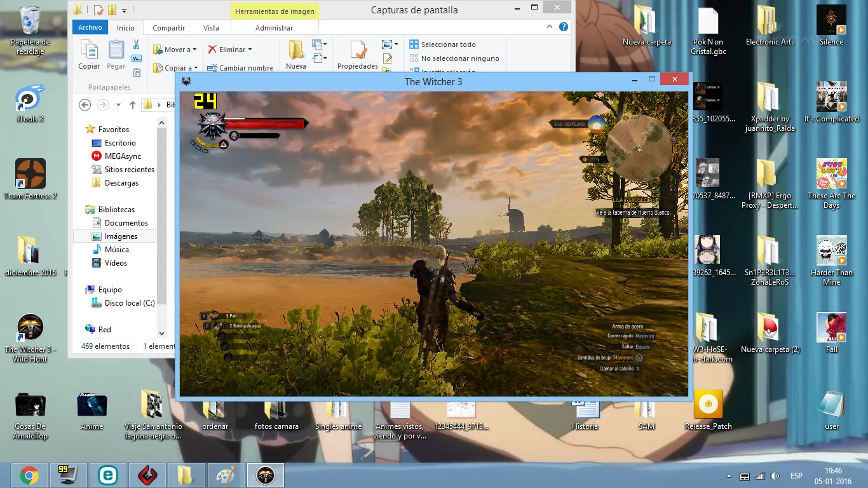Open Papelera de reciclaje on desktop
The width and height of the screenshot is (868, 488).
(x=29, y=30)
